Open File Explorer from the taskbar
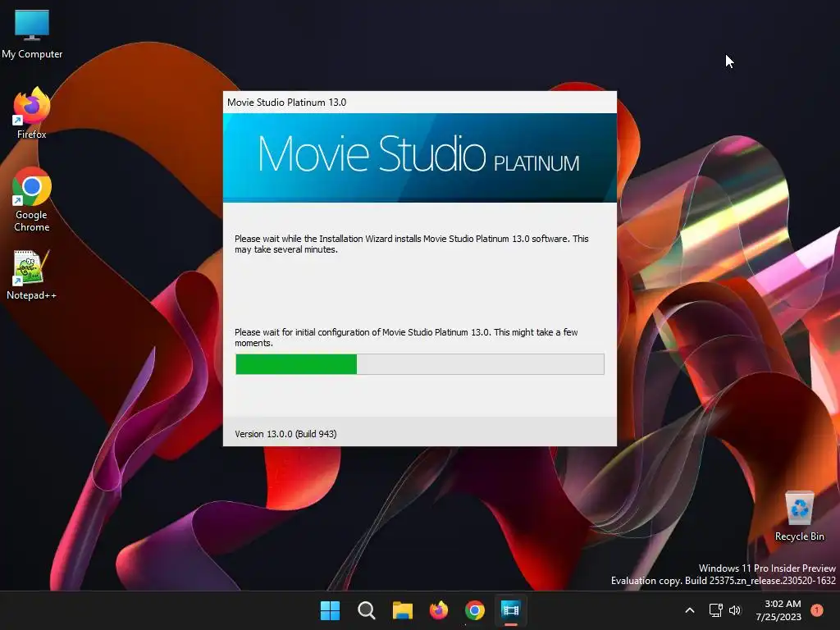This screenshot has height=630, width=840. (402, 610)
